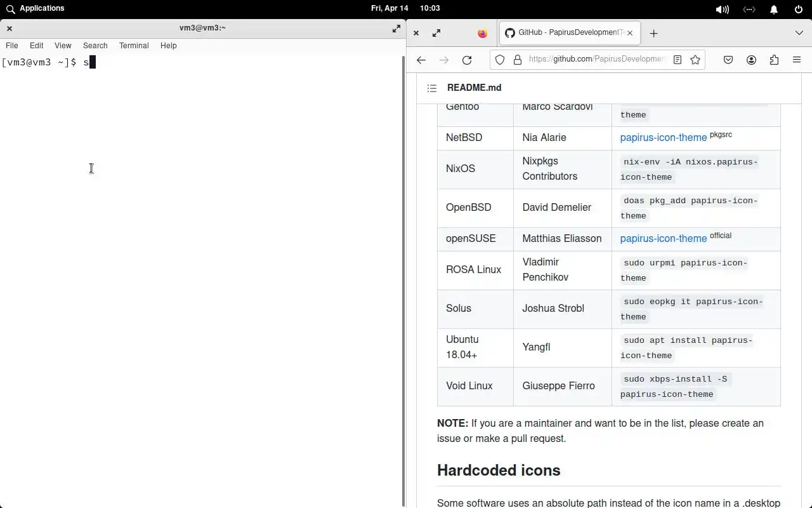This screenshot has height=508, width=812.
Task: Click the terminal command prompt line
Action: (x=48, y=62)
